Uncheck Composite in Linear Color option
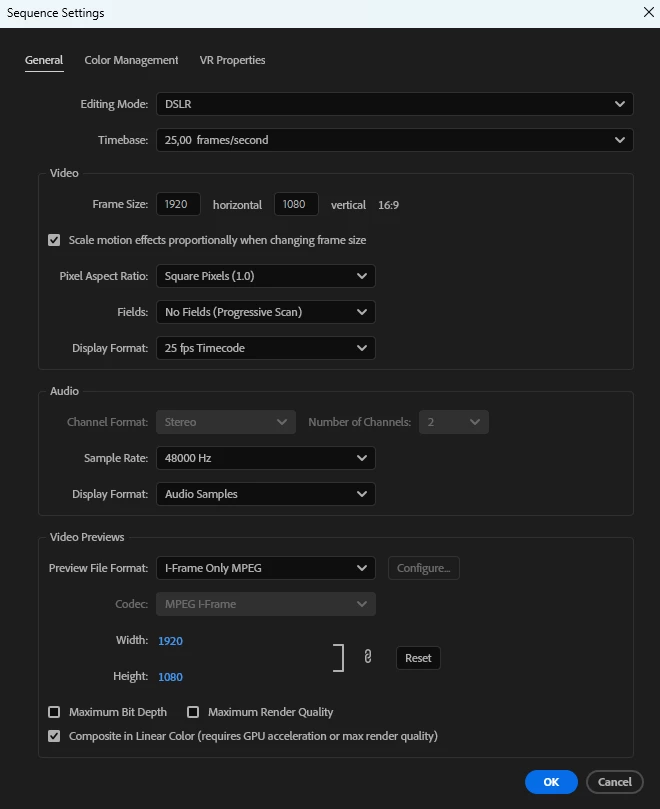The height and width of the screenshot is (809, 660). pos(54,736)
